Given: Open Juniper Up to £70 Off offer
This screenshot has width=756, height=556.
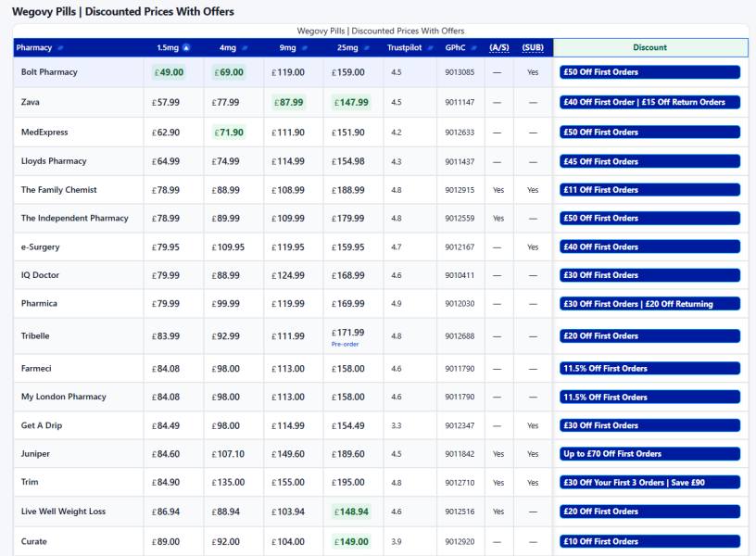Looking at the screenshot, I should [650, 454].
